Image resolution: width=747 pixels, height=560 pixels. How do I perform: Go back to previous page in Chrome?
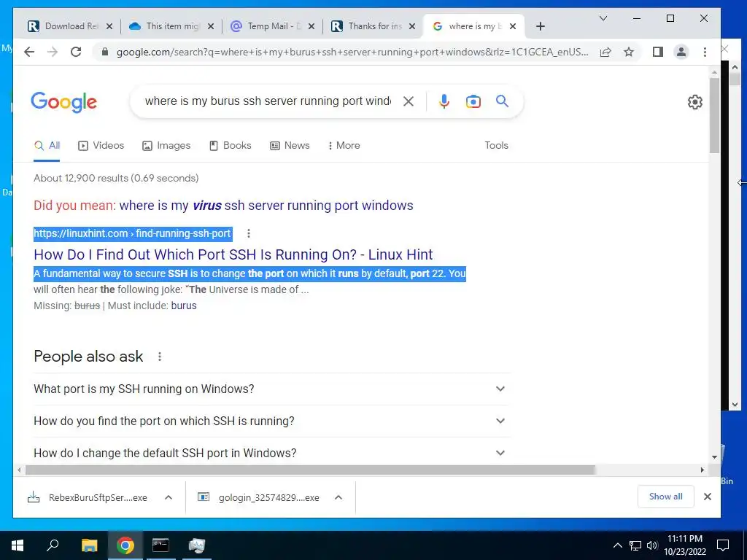[x=29, y=52]
